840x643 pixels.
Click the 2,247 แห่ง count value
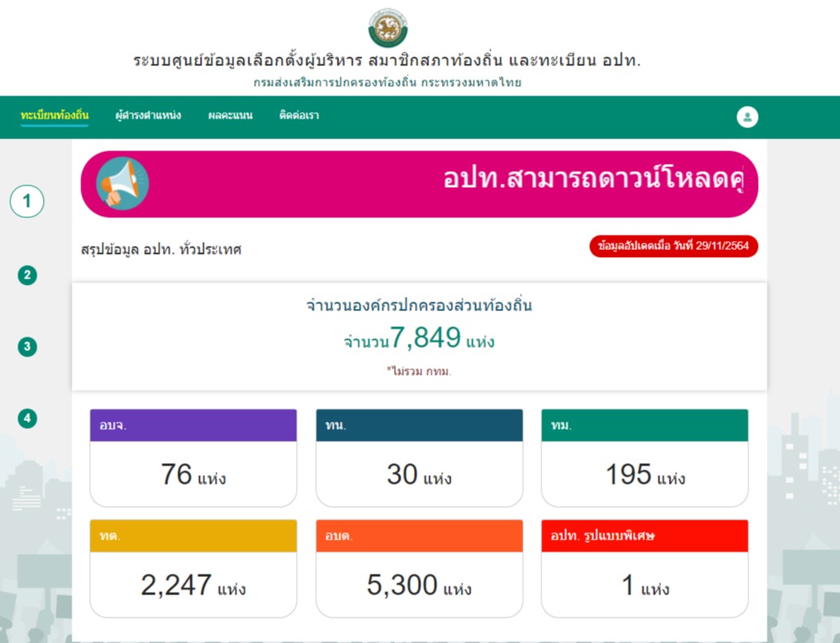[193, 585]
